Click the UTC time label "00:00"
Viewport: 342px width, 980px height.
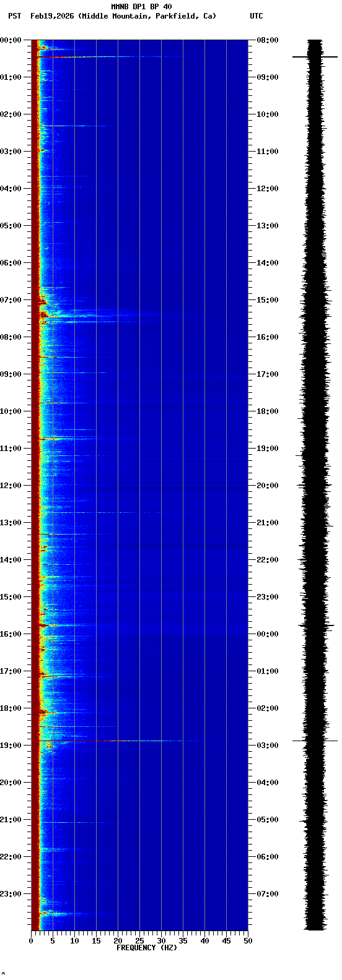[268, 634]
